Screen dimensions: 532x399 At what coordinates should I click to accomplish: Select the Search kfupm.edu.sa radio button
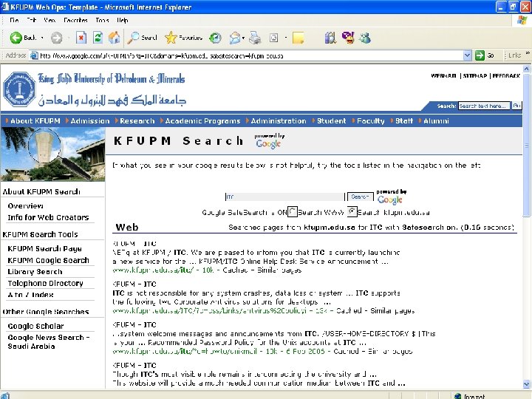[352, 211]
